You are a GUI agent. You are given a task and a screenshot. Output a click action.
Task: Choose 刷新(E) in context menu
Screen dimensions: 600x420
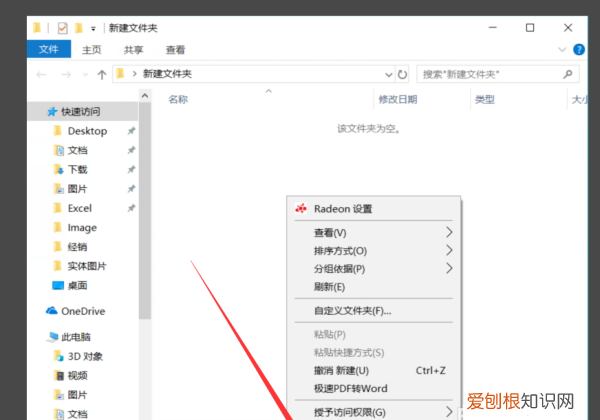(x=373, y=287)
